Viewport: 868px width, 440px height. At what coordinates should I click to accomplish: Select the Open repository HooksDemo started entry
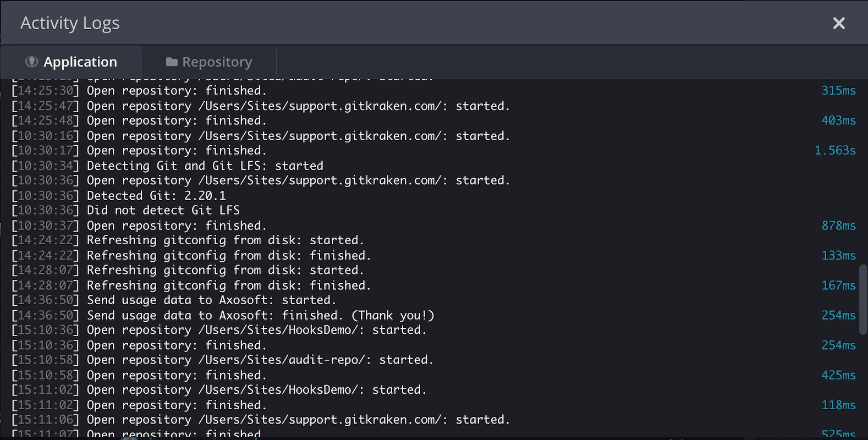[256, 329]
